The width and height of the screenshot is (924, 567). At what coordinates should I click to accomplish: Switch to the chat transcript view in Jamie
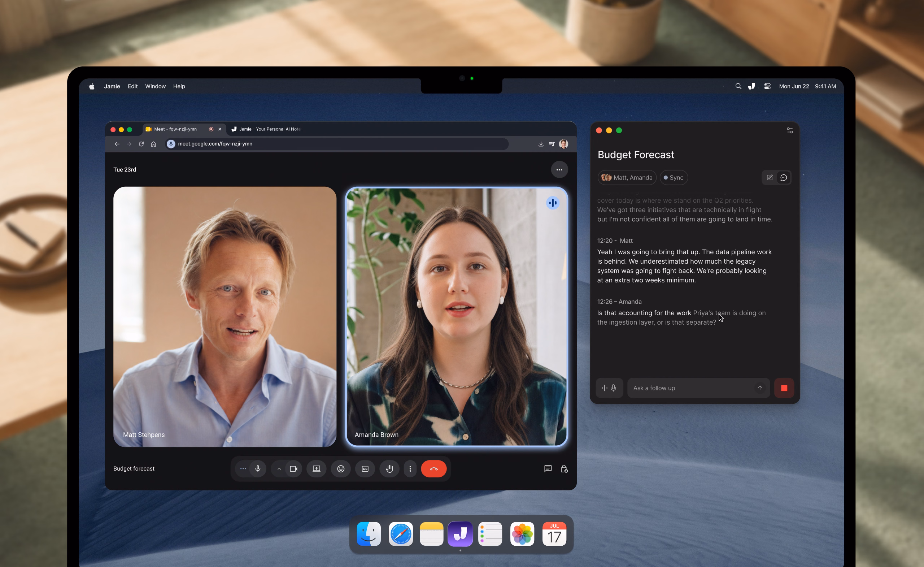pos(784,178)
